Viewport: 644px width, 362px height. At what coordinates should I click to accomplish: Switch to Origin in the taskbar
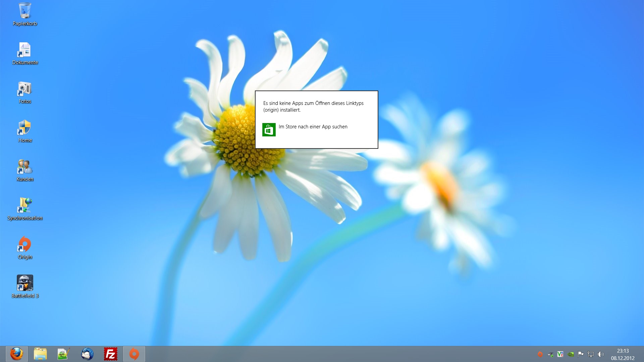134,354
